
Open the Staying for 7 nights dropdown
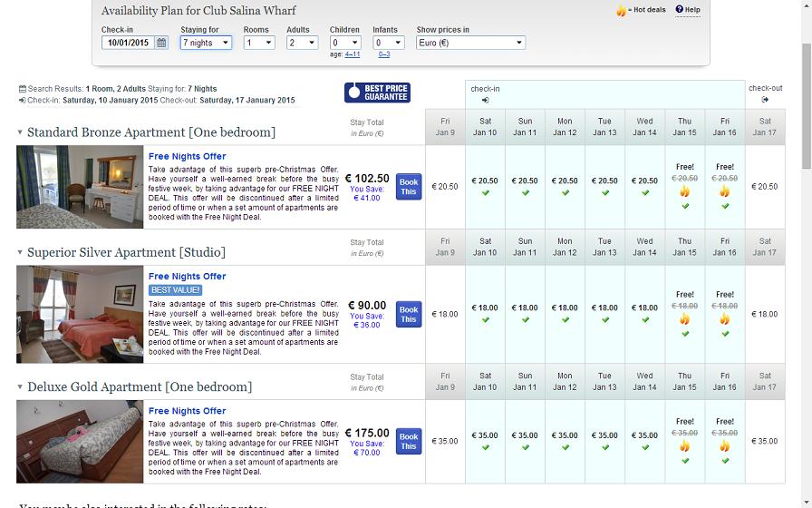[x=206, y=43]
